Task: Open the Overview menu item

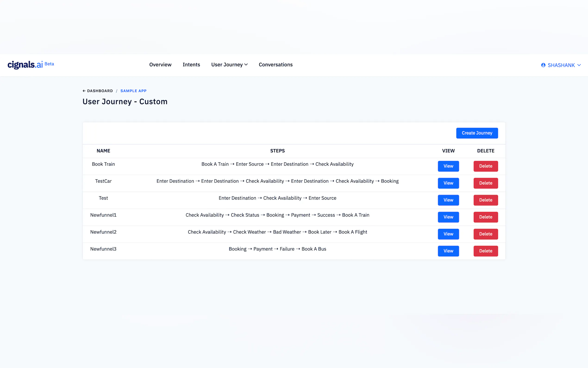Action: [x=160, y=65]
